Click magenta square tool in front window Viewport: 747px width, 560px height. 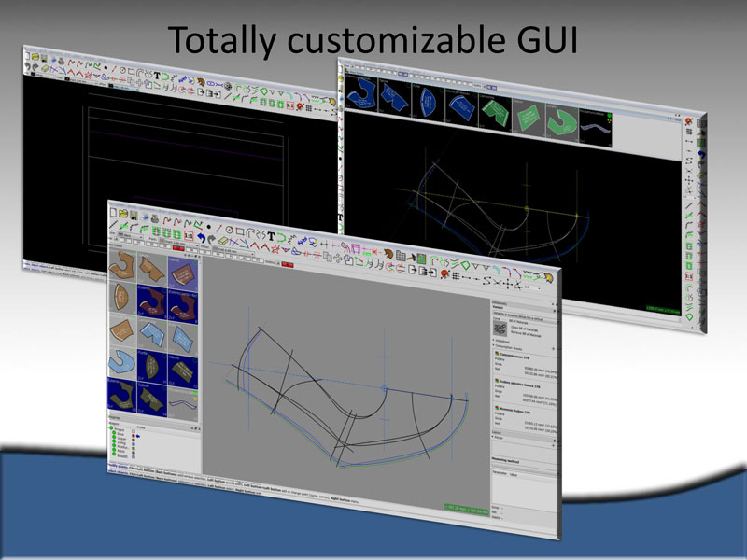[x=356, y=248]
